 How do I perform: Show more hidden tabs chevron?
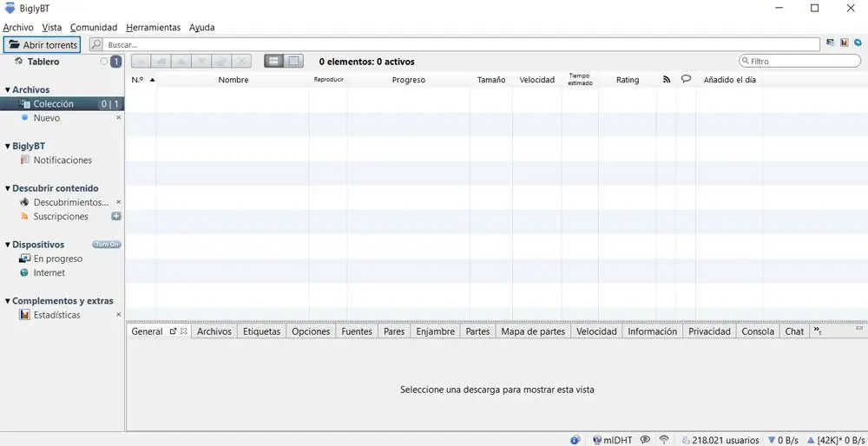point(817,331)
